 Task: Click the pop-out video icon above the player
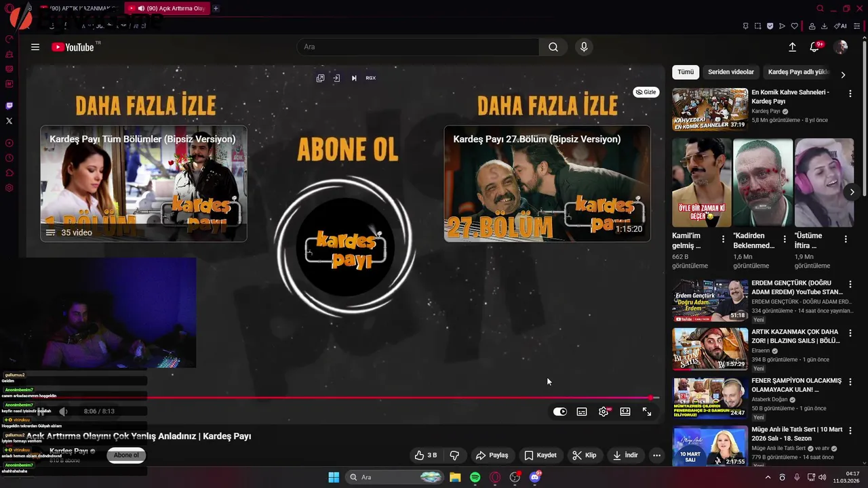tap(320, 78)
